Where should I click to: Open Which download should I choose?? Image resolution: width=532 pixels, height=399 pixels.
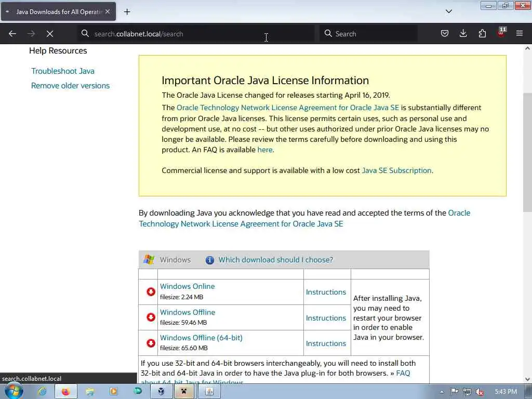pos(275,260)
